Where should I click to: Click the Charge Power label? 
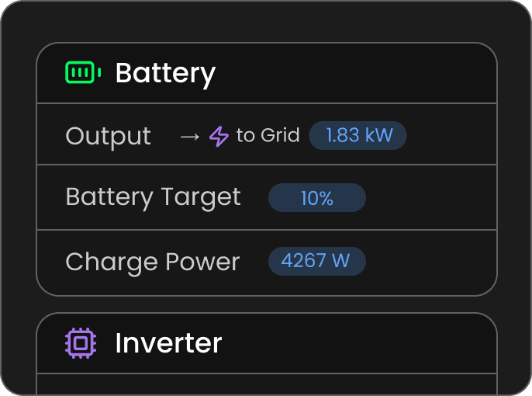point(152,262)
